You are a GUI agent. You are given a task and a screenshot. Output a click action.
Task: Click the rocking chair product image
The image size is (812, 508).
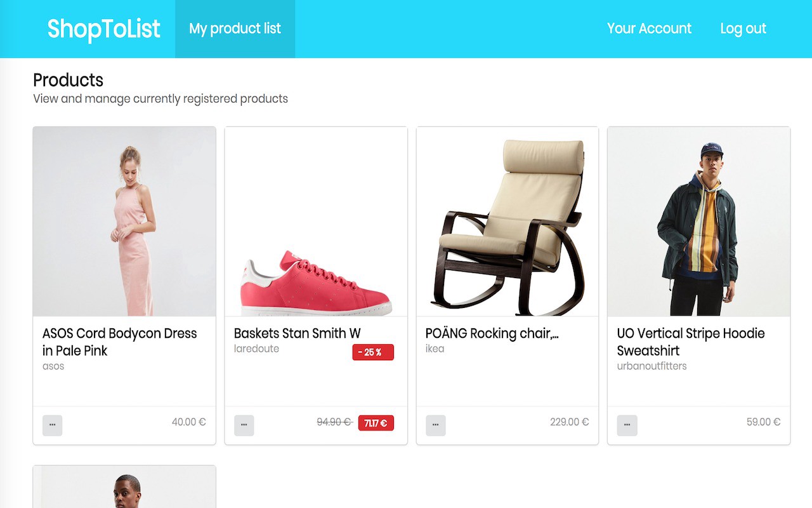point(507,221)
